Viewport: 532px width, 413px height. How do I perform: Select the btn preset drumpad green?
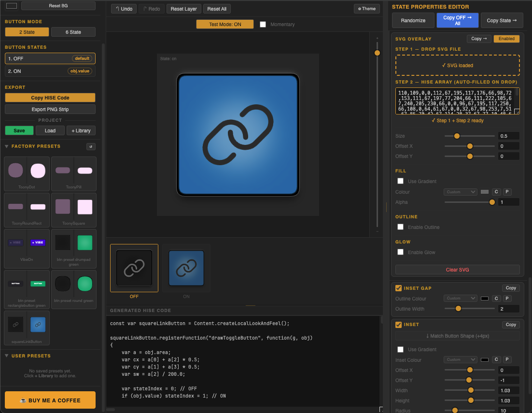click(x=74, y=249)
